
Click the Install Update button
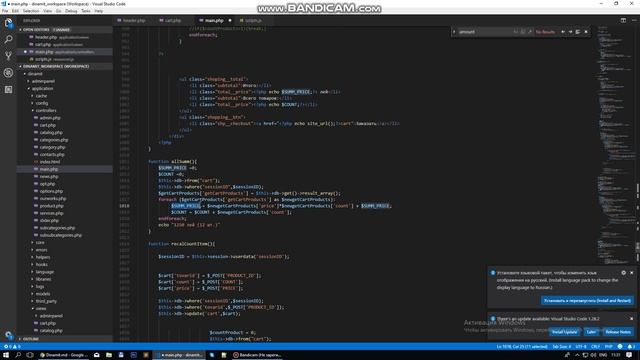pos(564,332)
